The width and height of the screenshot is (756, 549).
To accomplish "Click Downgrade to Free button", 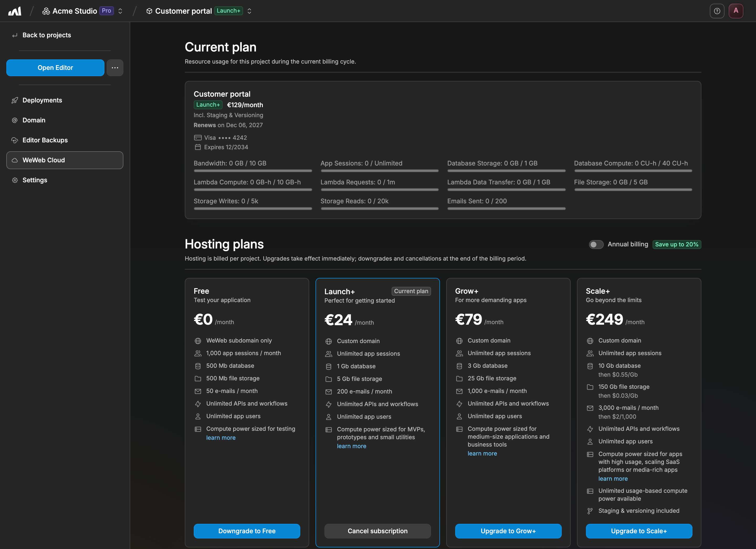I will tap(247, 531).
